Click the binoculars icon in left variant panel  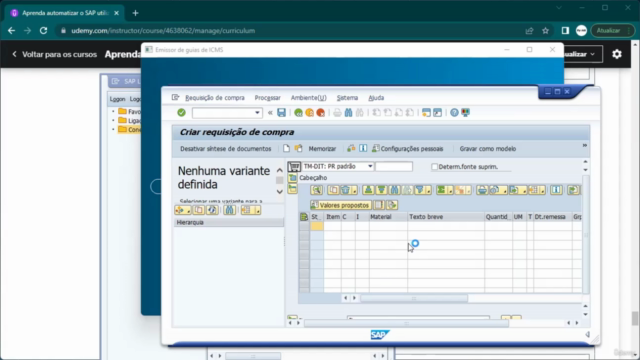point(229,210)
